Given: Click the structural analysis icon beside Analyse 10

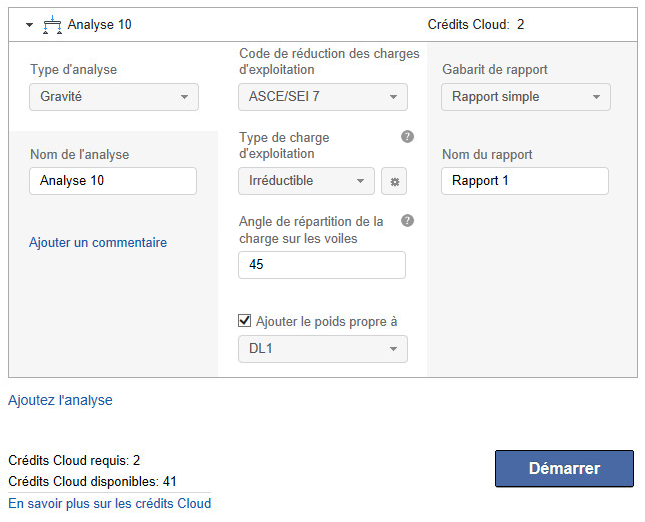Looking at the screenshot, I should [53, 24].
